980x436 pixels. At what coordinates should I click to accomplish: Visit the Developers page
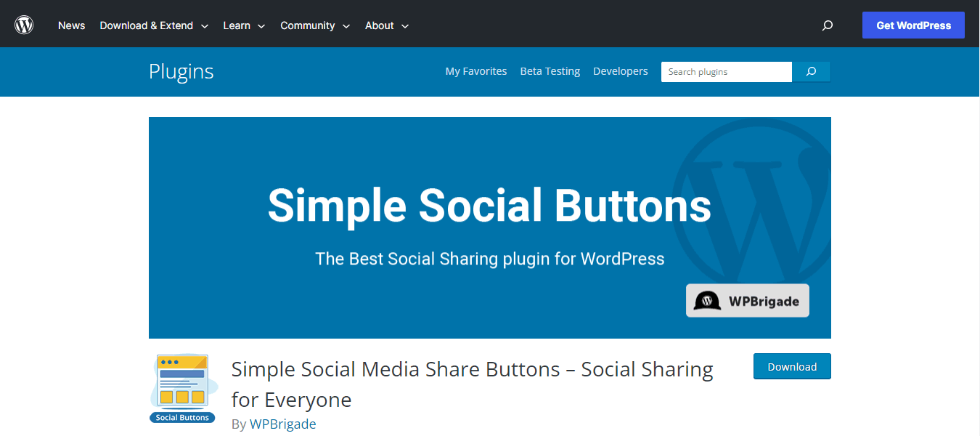click(x=620, y=70)
